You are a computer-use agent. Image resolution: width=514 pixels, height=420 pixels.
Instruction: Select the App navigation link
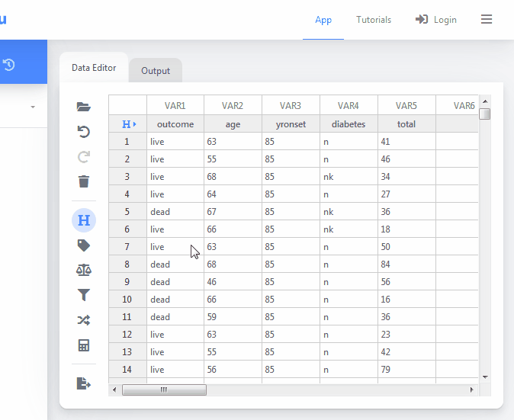[x=323, y=20]
